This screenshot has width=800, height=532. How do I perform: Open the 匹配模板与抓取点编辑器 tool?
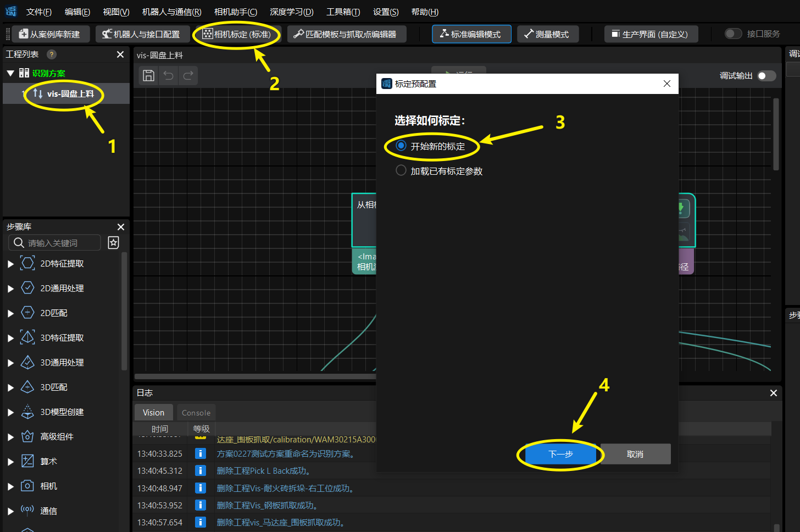pos(346,34)
